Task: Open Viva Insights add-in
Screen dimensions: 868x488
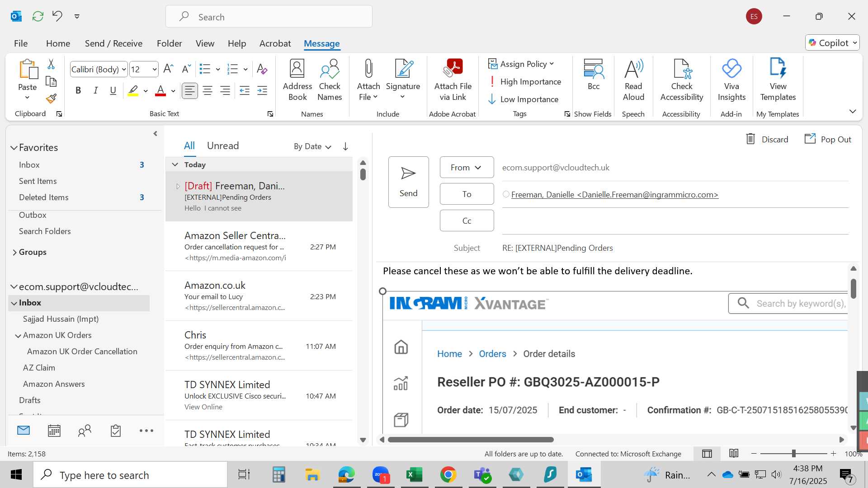Action: click(x=731, y=80)
